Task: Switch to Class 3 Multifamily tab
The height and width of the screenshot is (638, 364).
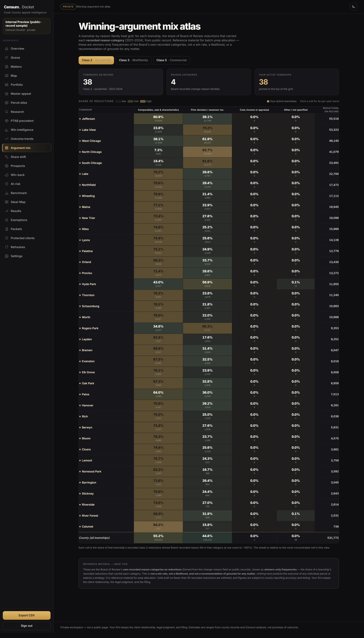Action: click(x=134, y=60)
